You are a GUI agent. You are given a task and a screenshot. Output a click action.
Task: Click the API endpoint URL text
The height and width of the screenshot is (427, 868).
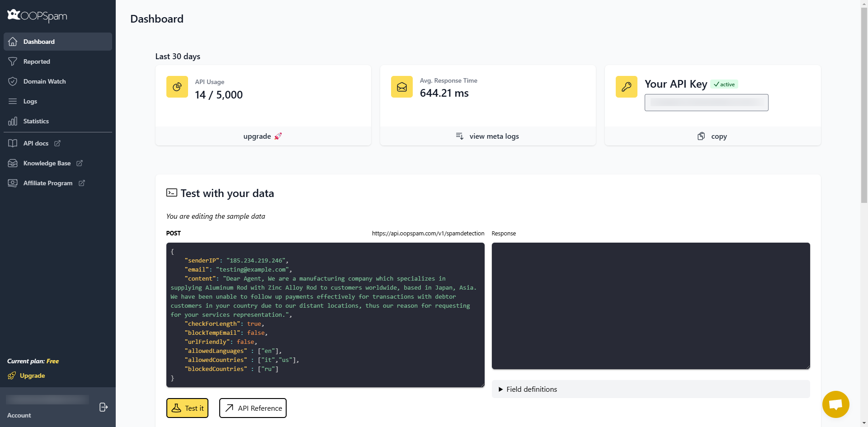428,234
